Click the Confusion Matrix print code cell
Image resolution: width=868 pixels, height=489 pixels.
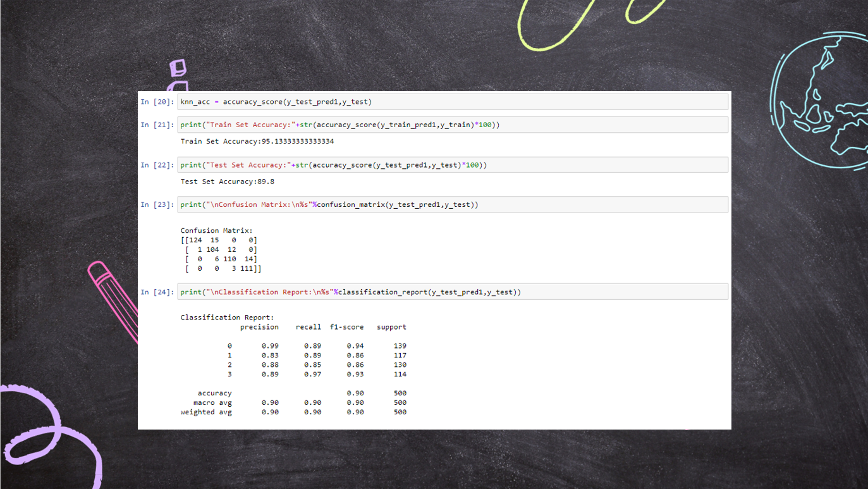(x=453, y=204)
